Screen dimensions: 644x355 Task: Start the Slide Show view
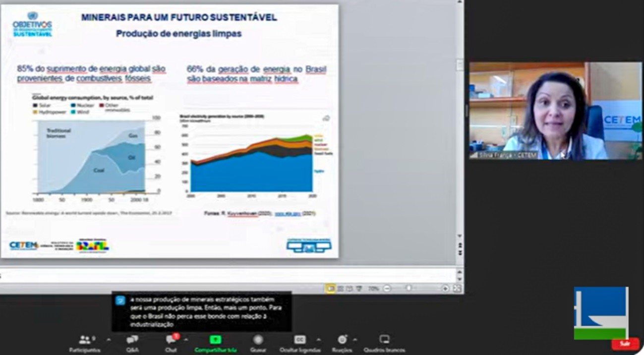click(359, 289)
